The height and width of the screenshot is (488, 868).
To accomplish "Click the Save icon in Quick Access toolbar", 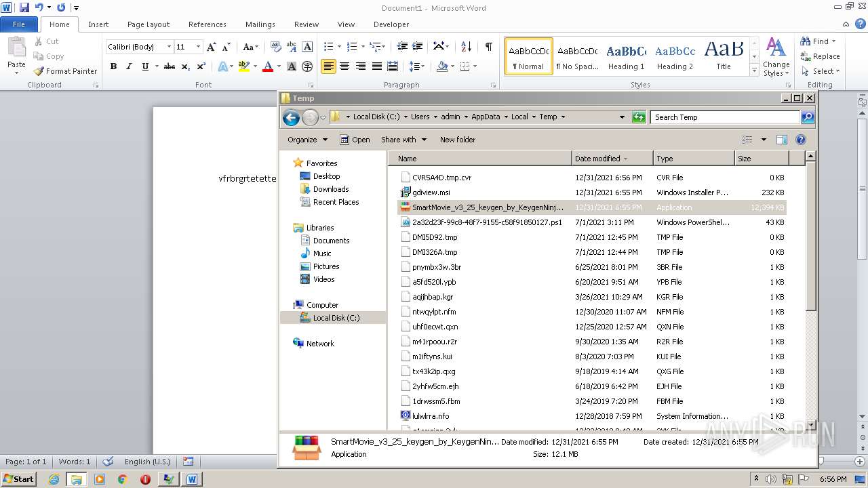I will pyautogui.click(x=24, y=7).
